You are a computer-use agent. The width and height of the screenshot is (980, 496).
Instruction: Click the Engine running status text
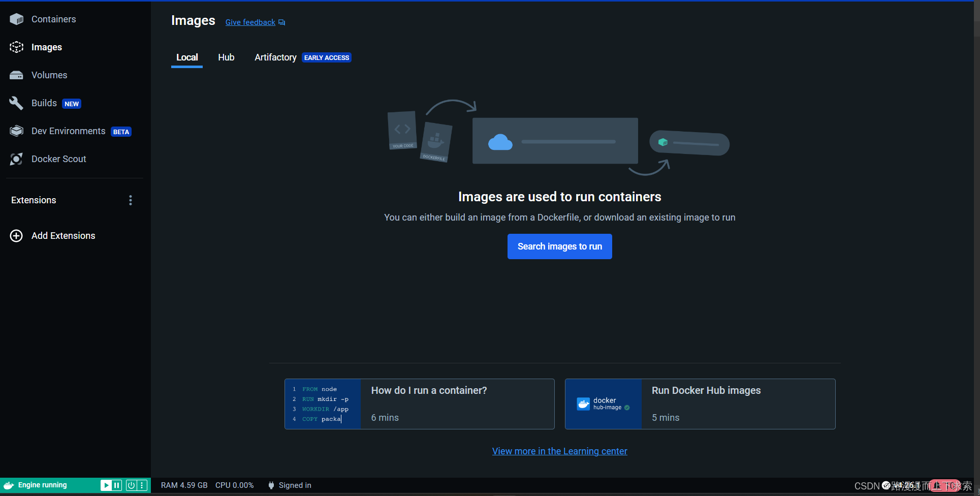click(43, 485)
